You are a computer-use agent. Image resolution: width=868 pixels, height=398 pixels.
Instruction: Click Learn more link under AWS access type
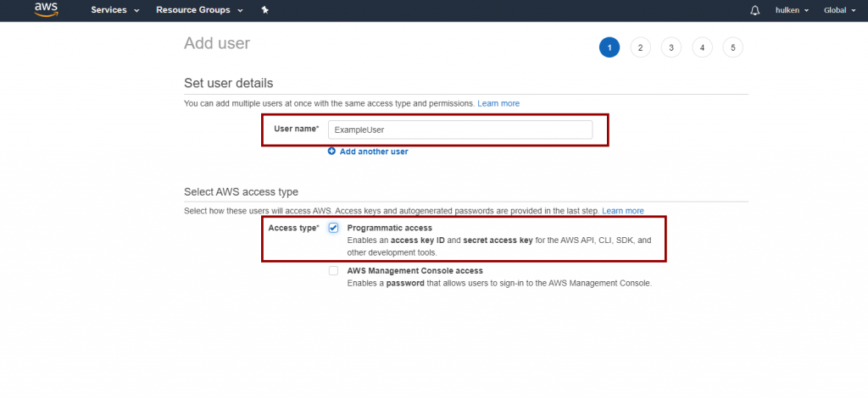(x=622, y=211)
